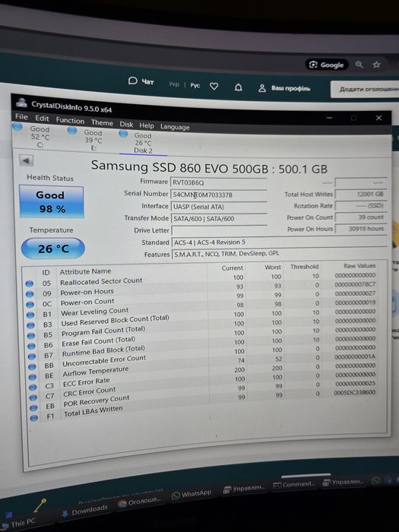Click the Google Lens button in browser
Viewport: 399px width, 532px height.
click(x=327, y=65)
